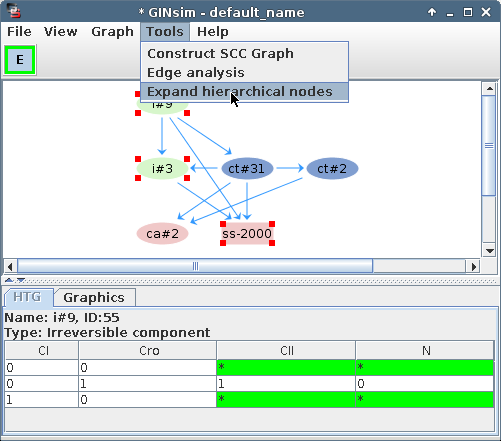Viewport: 501px width, 441px height.
Task: Select the i#3 graph node
Action: 162,169
